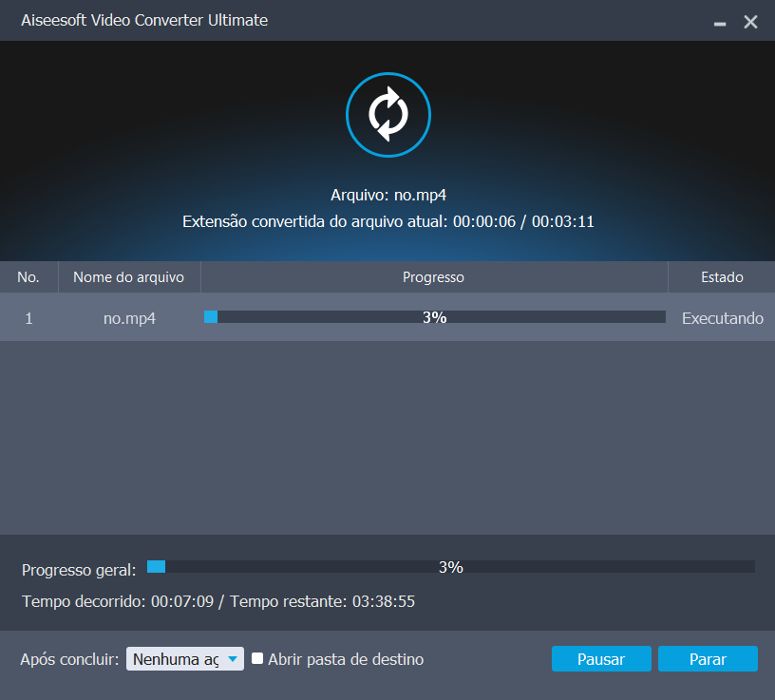This screenshot has height=700, width=775.
Task: Enable Abrir pasta de destino checkbox
Action: point(257,658)
